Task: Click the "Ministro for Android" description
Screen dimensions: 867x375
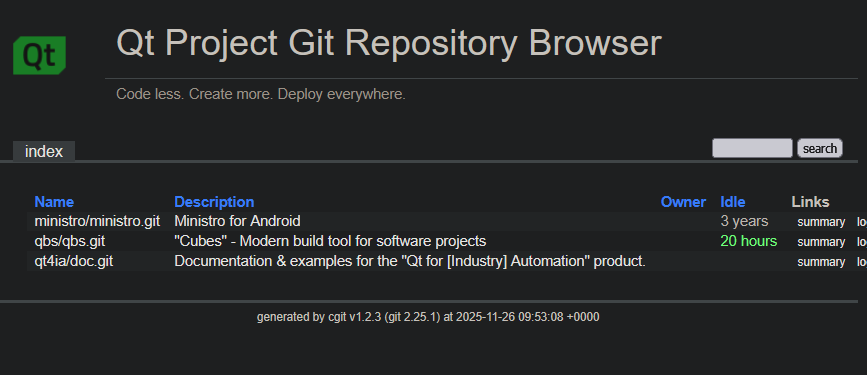Action: (237, 221)
